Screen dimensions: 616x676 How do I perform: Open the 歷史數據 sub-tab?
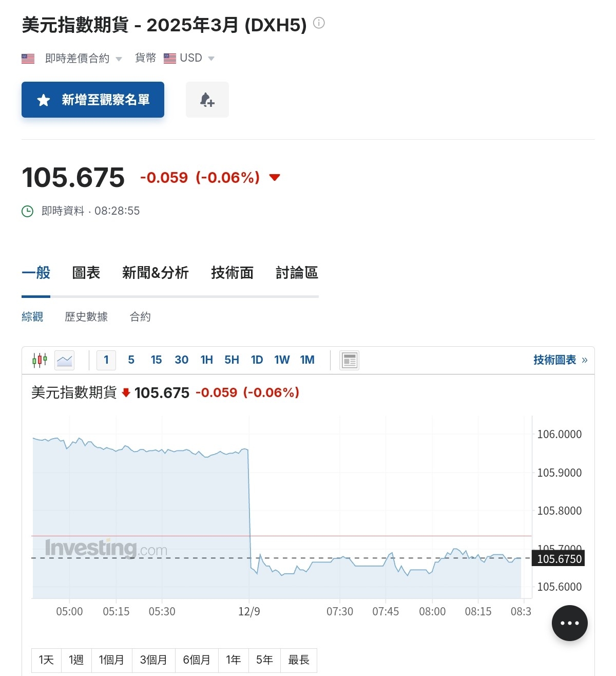[86, 316]
